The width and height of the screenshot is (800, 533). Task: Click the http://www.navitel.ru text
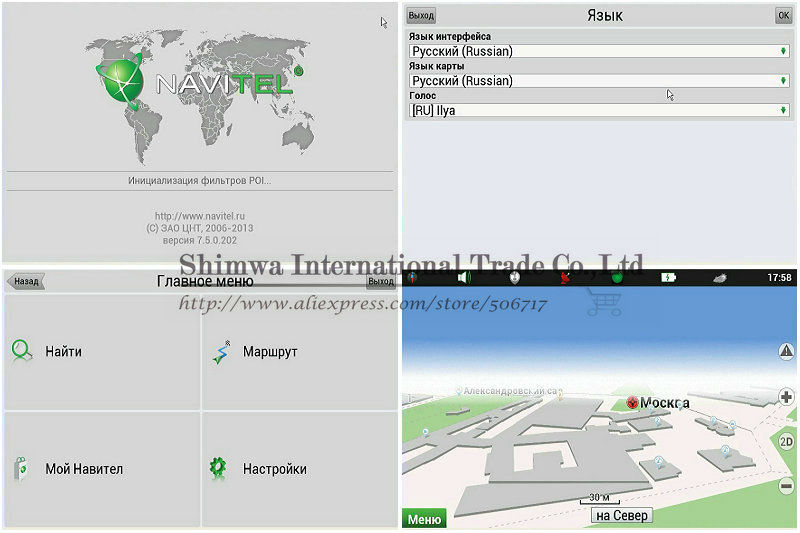[x=199, y=216]
